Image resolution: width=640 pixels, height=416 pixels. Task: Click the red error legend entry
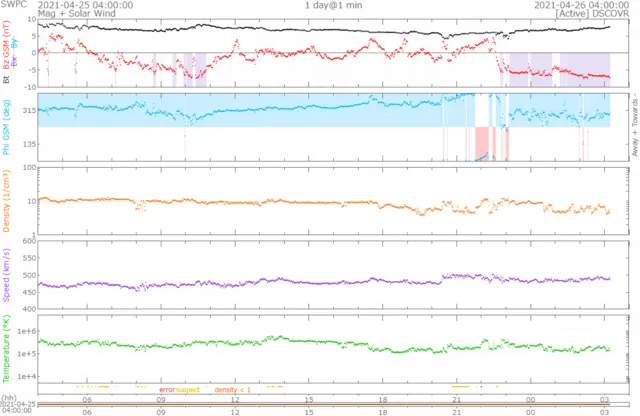167,388
